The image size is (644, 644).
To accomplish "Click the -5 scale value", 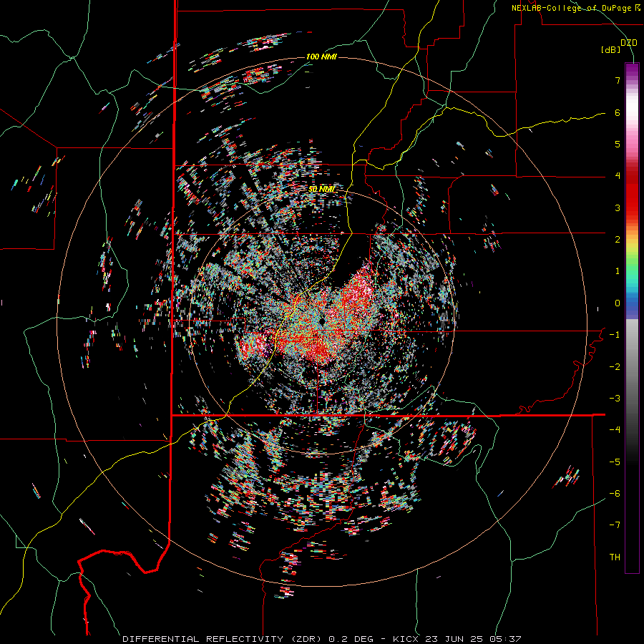I will (615, 462).
